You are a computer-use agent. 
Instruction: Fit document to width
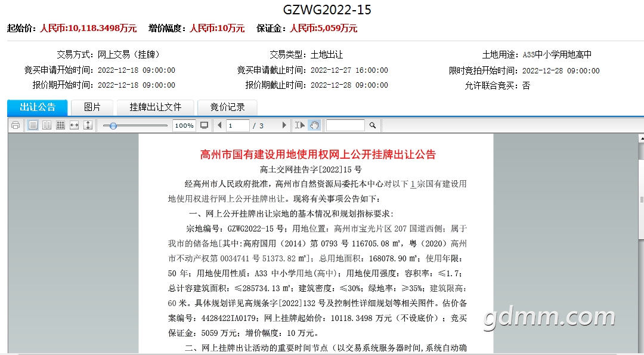click(x=75, y=125)
